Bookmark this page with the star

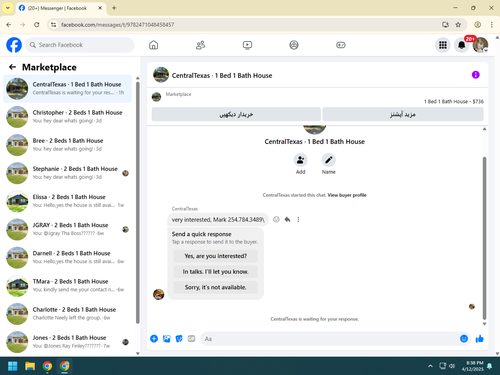click(458, 25)
